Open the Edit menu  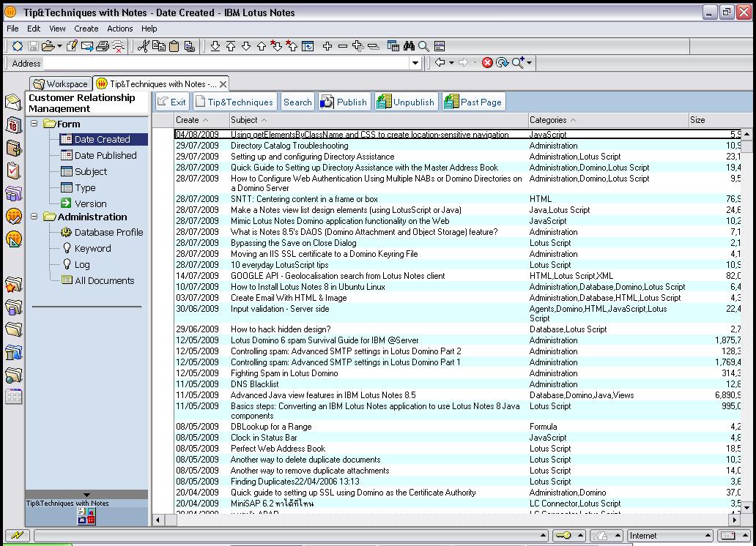point(34,29)
